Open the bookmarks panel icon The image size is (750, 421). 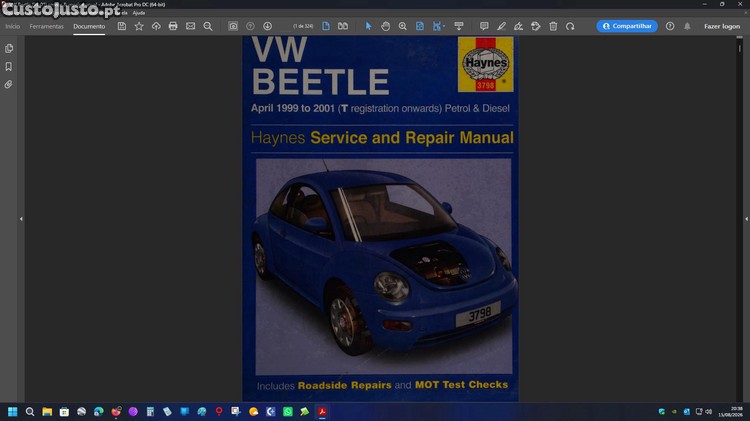coord(9,66)
